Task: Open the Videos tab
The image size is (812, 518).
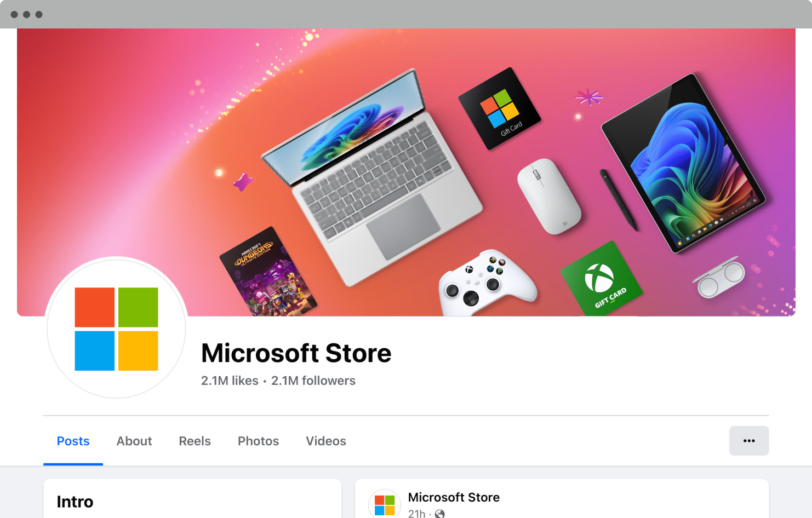Action: (326, 441)
